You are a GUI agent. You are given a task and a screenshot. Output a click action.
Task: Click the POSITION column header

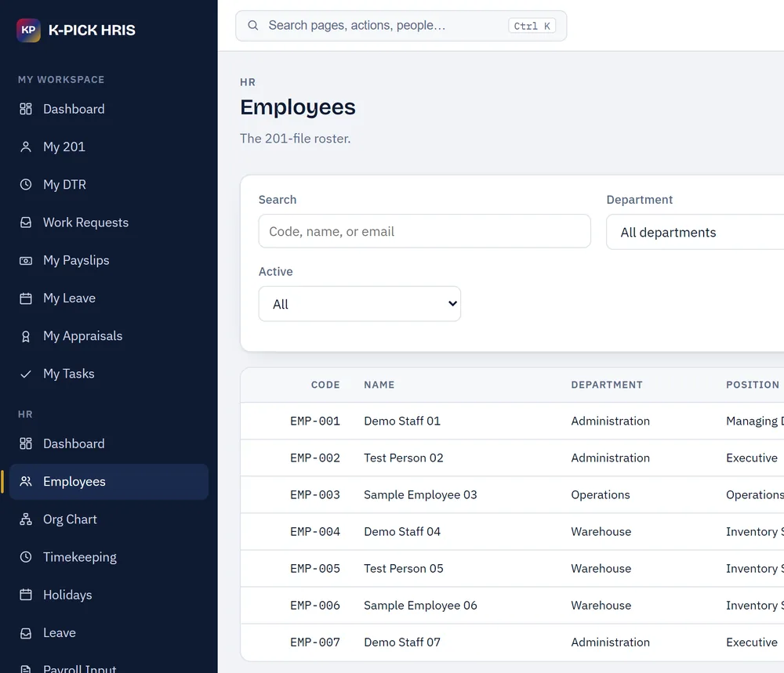pyautogui.click(x=753, y=385)
